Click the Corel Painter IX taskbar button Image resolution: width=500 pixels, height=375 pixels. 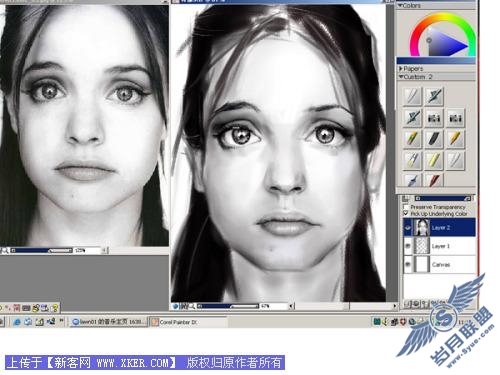(188, 322)
